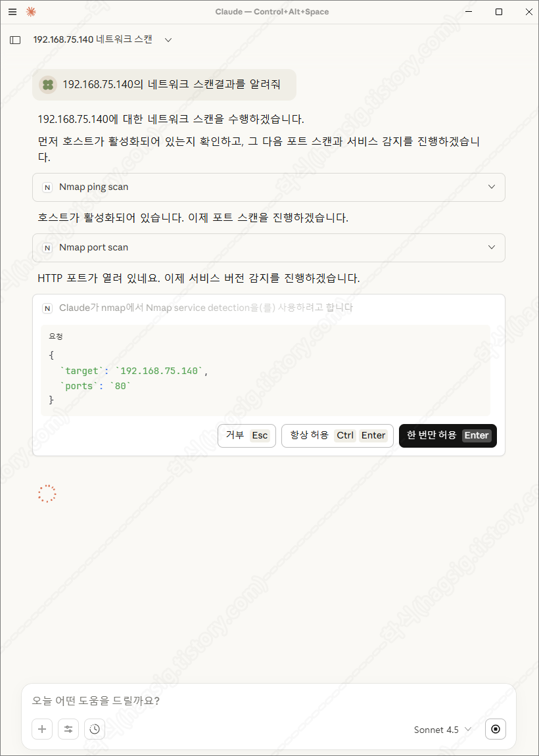Click the 한 번만 허용 Enter button
The image size is (539, 756).
(x=448, y=436)
